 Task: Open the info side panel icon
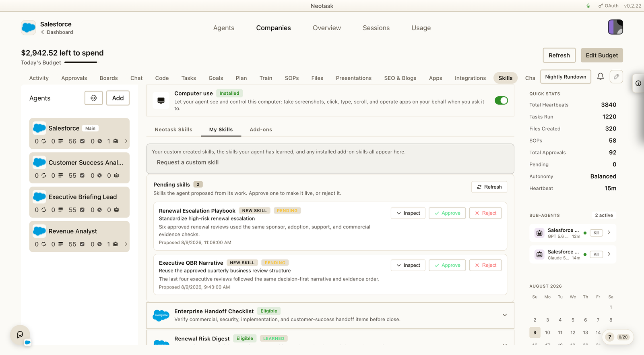(638, 83)
